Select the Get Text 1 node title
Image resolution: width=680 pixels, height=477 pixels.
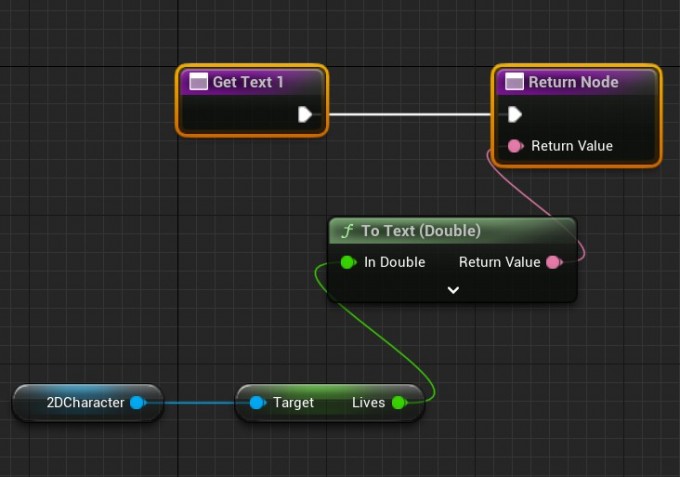(247, 82)
